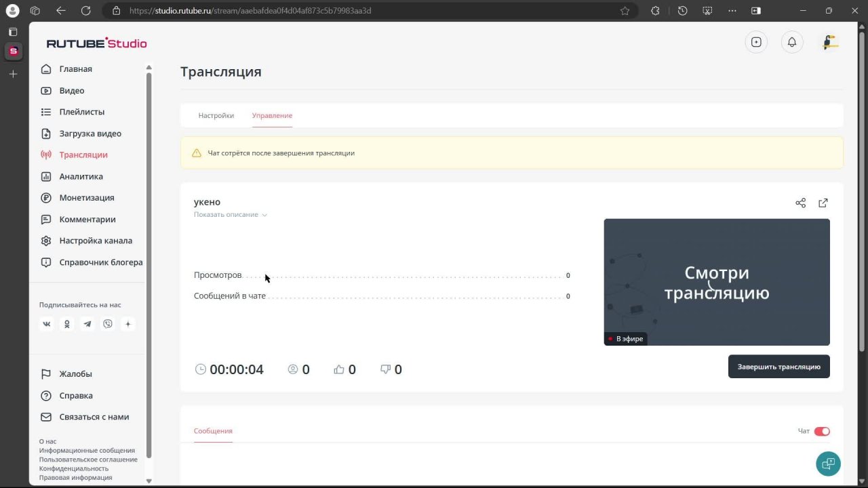Click the Viber social icon
The image size is (868, 488).
click(108, 324)
